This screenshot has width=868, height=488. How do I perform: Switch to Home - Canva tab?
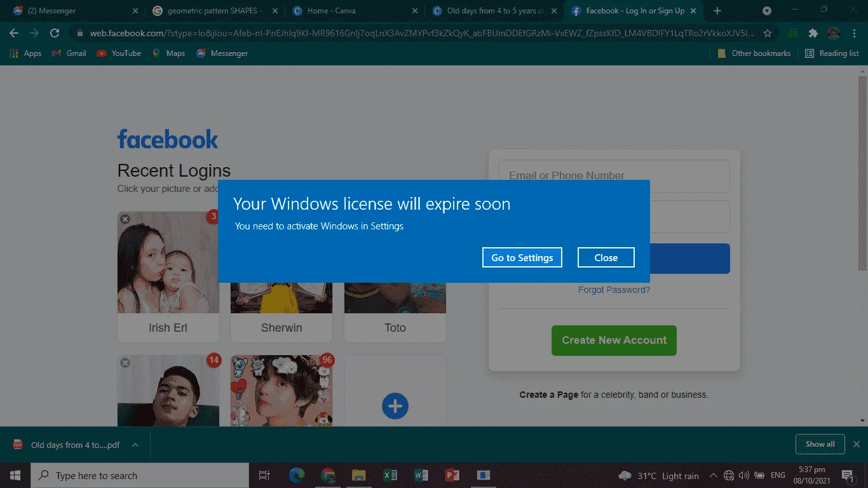coord(354,11)
